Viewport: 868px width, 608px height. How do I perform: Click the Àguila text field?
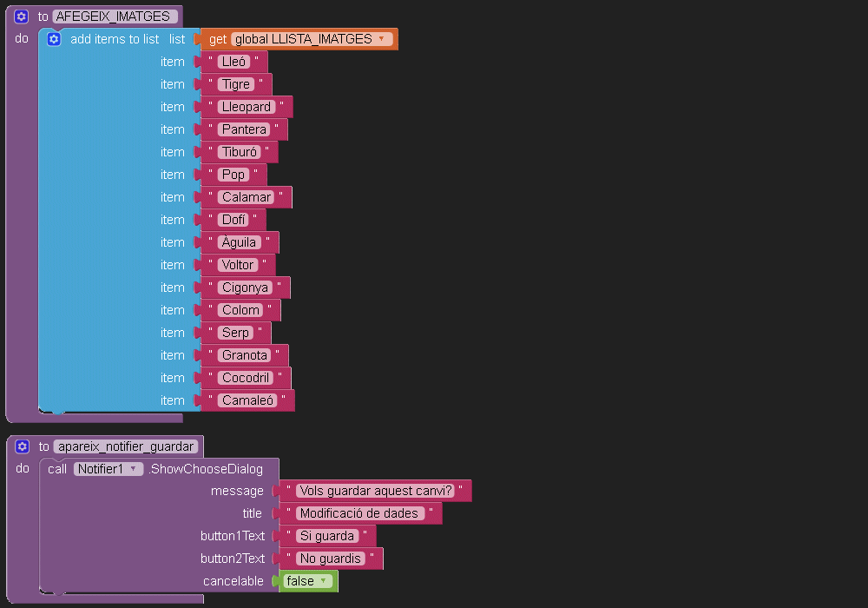pyautogui.click(x=240, y=242)
